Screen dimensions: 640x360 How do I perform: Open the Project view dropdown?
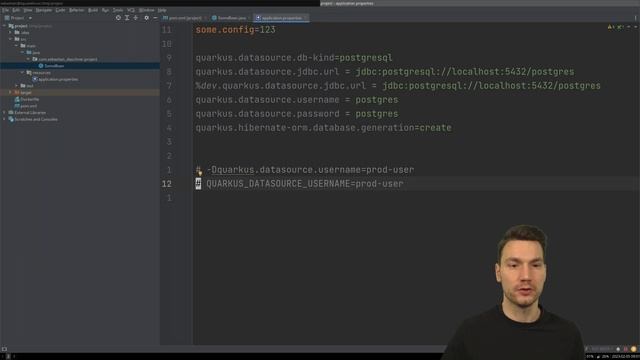pos(18,18)
